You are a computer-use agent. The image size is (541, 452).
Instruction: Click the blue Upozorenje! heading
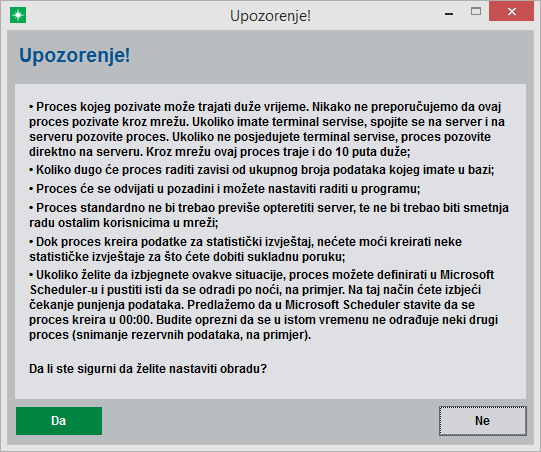pyautogui.click(x=75, y=55)
